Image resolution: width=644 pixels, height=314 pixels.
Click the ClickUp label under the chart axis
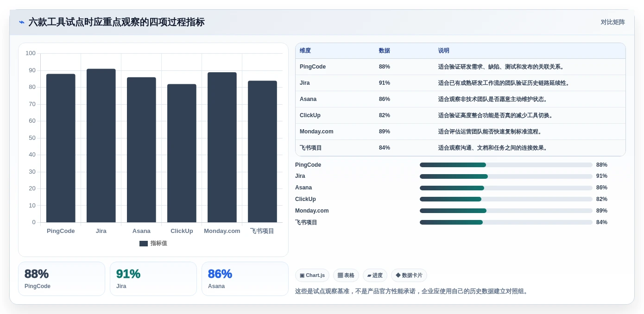(182, 231)
